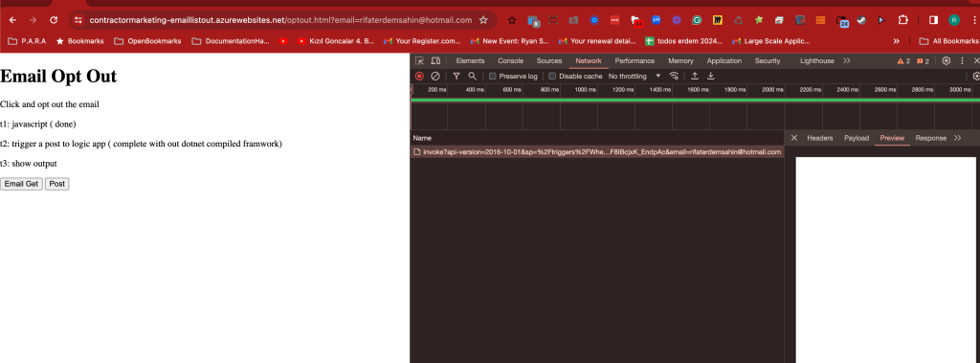Switch to the Console tab
The width and height of the screenshot is (980, 363).
click(510, 60)
